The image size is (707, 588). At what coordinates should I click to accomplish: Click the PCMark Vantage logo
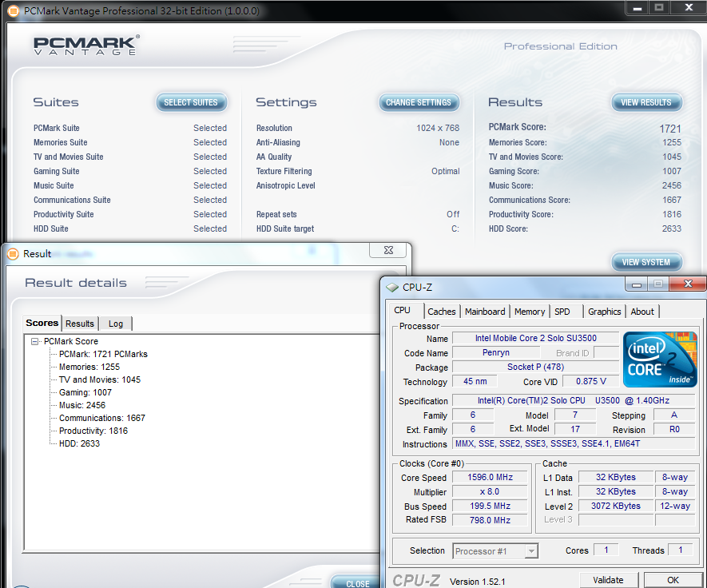coord(86,45)
